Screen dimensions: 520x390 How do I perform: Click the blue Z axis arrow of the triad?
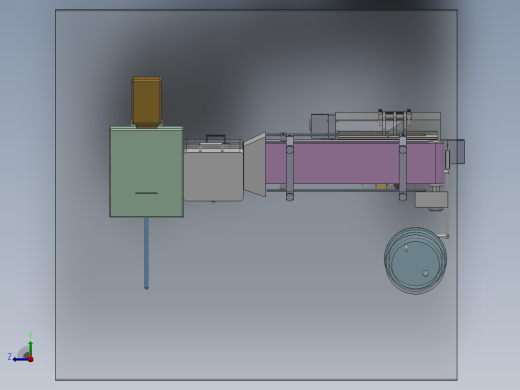pos(20,359)
